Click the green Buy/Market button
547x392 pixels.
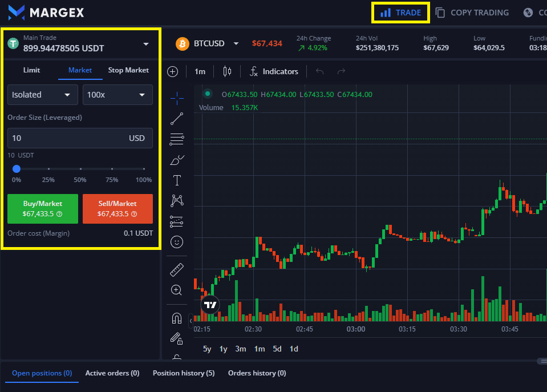coord(42,209)
